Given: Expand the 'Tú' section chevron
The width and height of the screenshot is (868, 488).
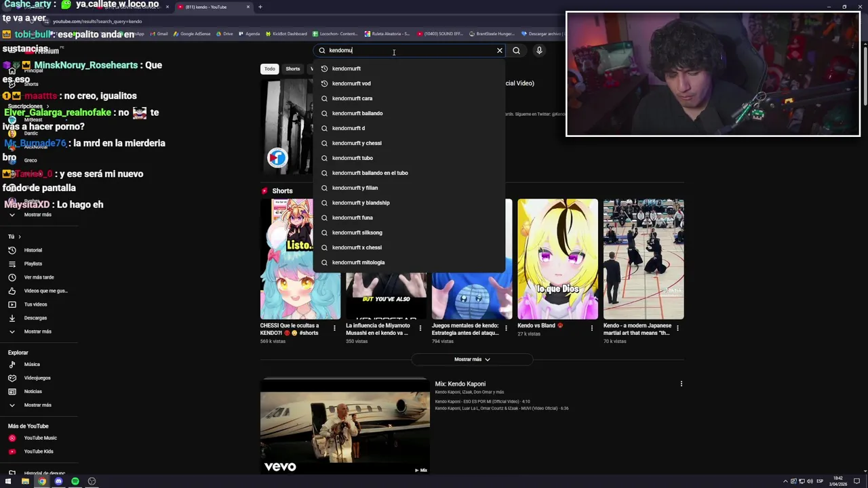Looking at the screenshot, I should point(20,237).
